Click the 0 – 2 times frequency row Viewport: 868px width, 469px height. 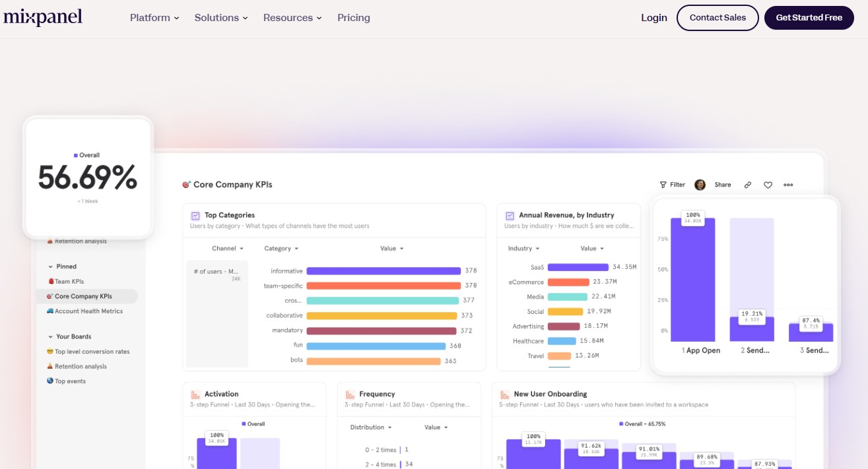(387, 450)
